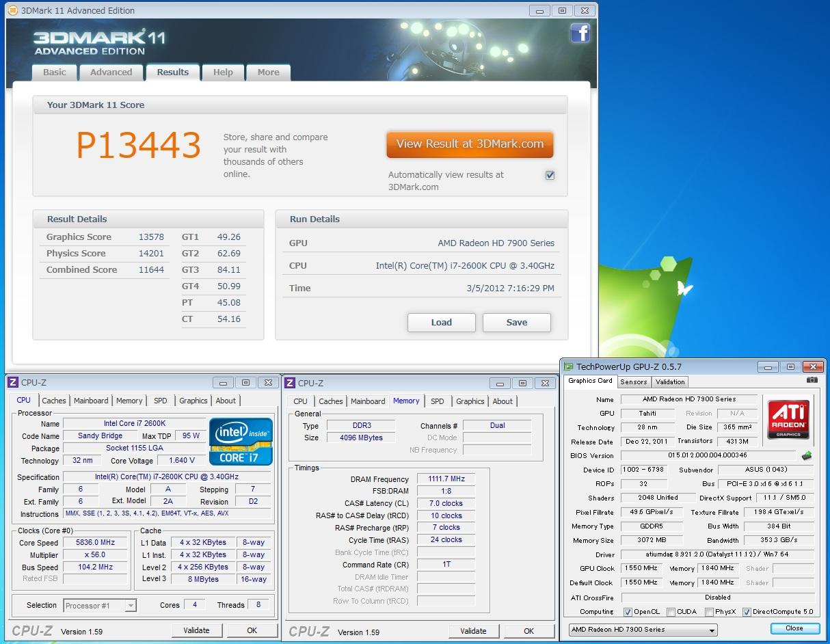Click the CAS# Latency 7.0 clocks field
Viewport: 830px width, 644px height.
click(x=446, y=504)
